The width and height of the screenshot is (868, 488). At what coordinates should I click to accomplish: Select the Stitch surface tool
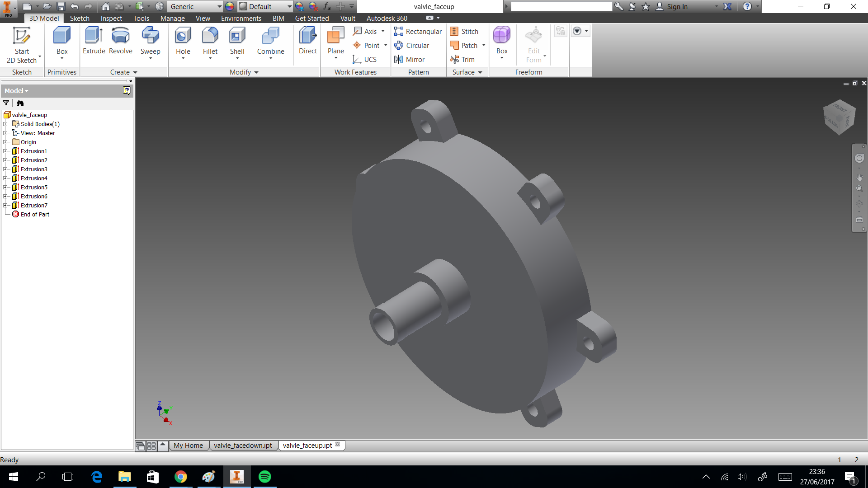click(x=464, y=31)
